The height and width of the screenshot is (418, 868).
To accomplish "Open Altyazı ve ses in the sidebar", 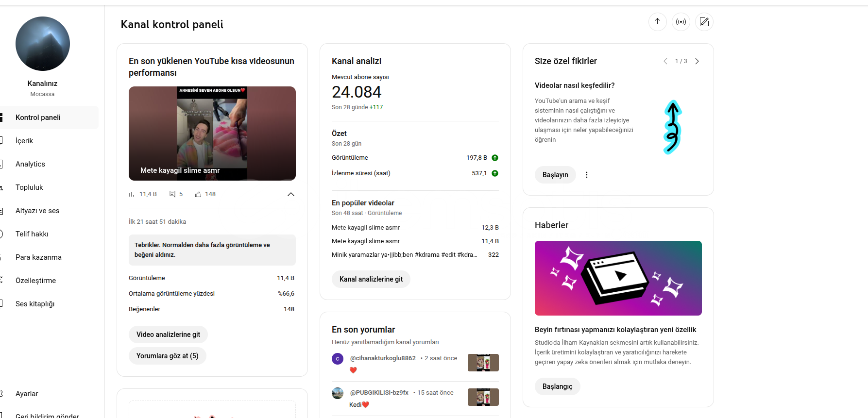I will pyautogui.click(x=49, y=211).
